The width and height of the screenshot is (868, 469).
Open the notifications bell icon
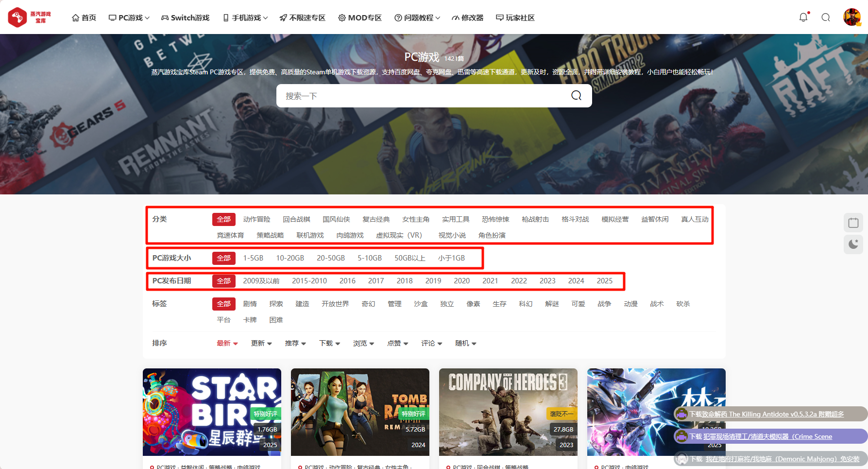click(x=803, y=17)
